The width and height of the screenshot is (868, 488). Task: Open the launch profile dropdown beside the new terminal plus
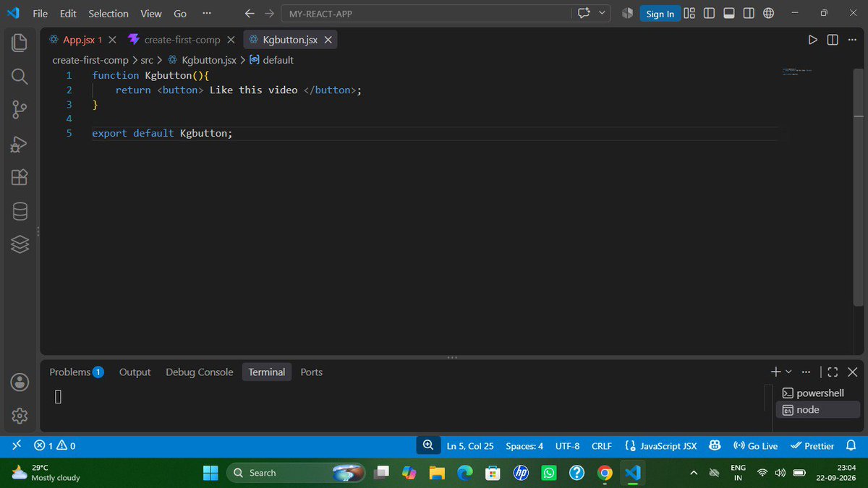[x=788, y=372]
